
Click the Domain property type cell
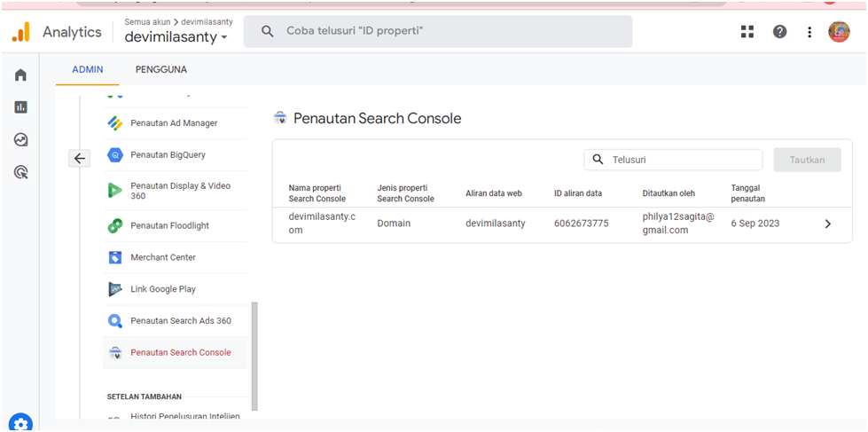point(394,224)
